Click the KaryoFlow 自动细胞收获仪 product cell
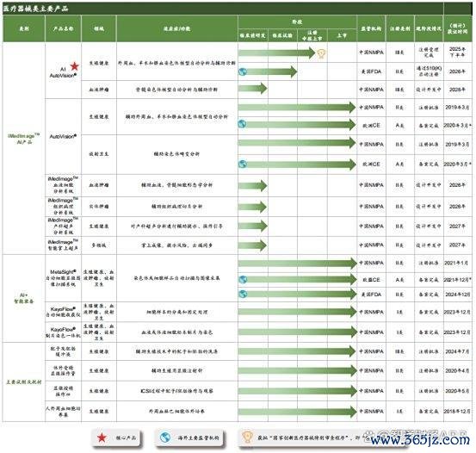Image resolution: width=476 pixels, height=453 pixels. click(63, 312)
